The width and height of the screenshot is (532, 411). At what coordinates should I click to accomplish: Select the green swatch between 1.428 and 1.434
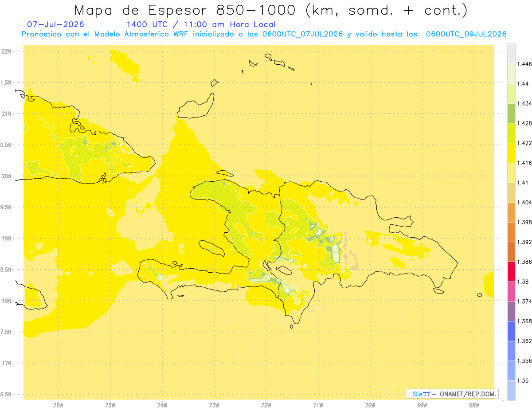tap(511, 114)
